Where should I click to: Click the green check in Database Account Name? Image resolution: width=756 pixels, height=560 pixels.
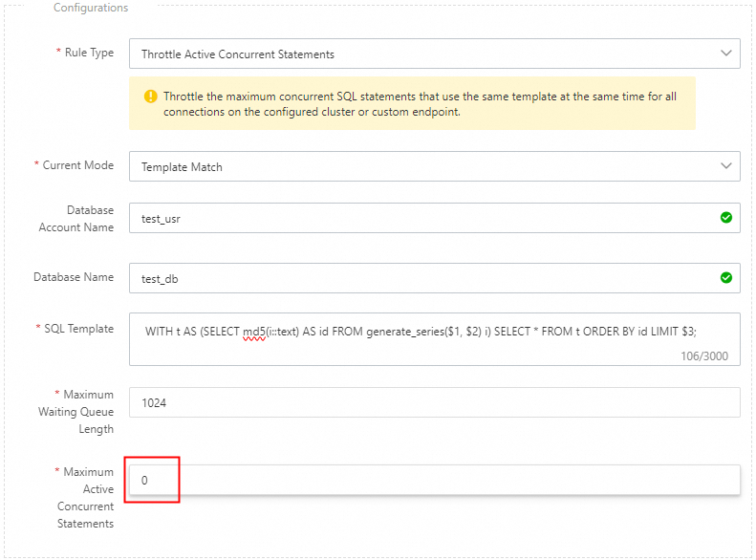click(x=726, y=218)
